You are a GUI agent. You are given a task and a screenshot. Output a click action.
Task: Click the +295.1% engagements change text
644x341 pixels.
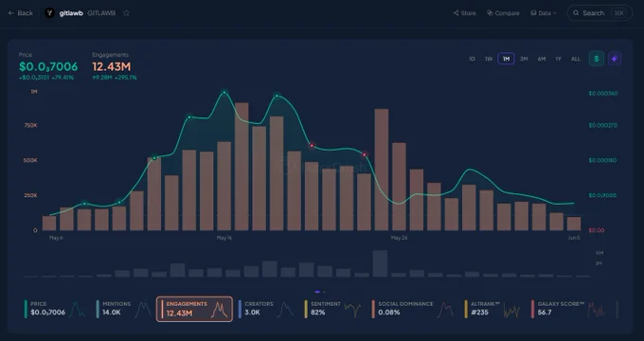[126, 78]
